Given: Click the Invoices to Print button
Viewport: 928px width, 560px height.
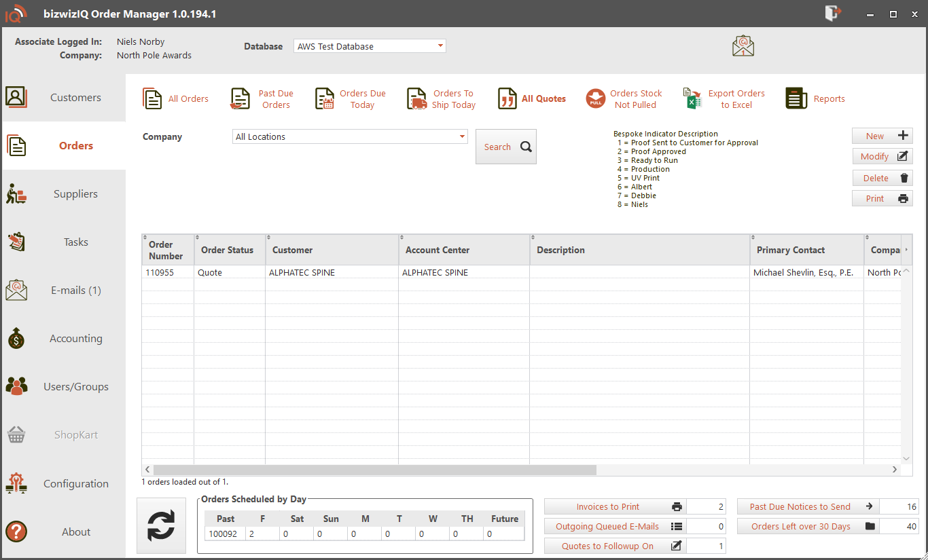Looking at the screenshot, I should (615, 506).
